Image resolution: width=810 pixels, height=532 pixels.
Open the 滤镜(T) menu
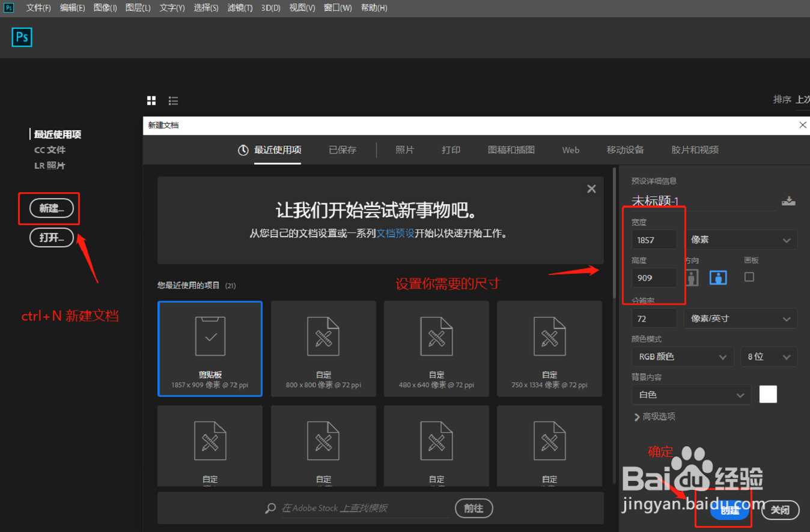point(240,8)
